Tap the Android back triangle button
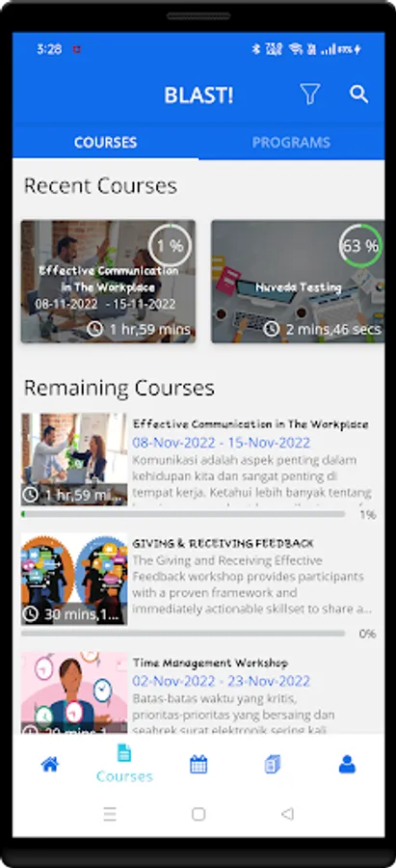396x868 pixels. 287,814
